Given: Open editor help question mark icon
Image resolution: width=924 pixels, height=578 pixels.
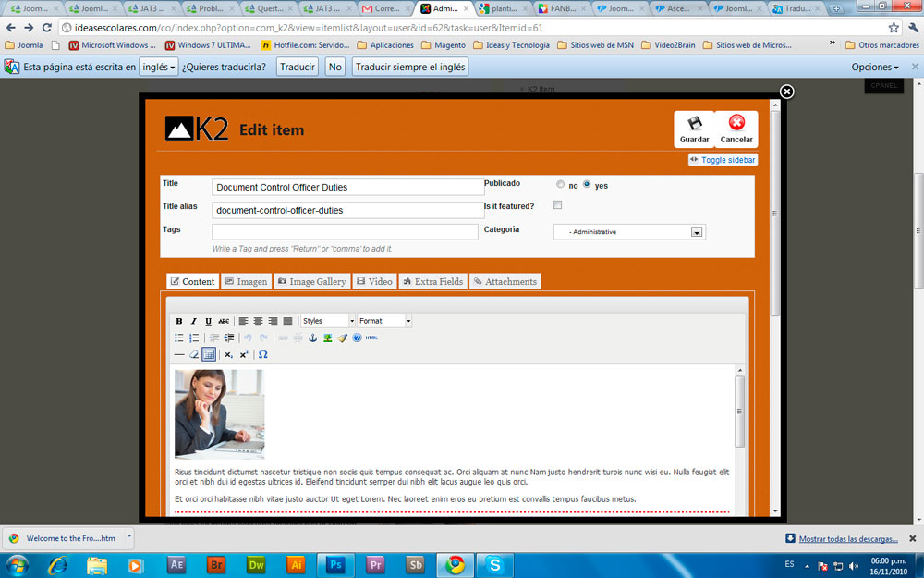Looking at the screenshot, I should tap(357, 338).
